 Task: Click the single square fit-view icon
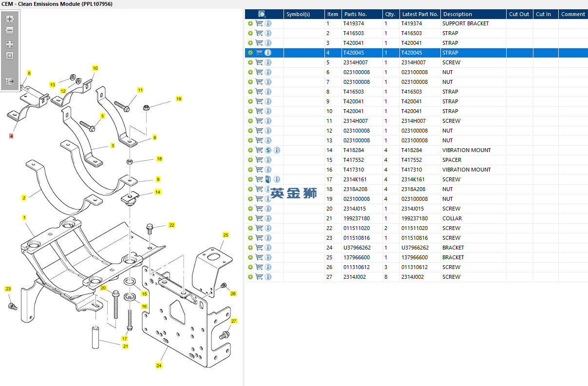pyautogui.click(x=9, y=56)
